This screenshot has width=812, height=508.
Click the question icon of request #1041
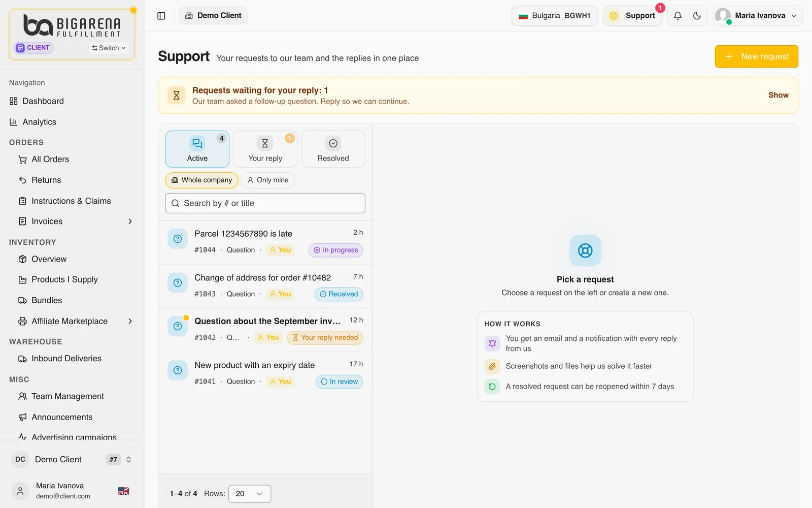pyautogui.click(x=178, y=371)
